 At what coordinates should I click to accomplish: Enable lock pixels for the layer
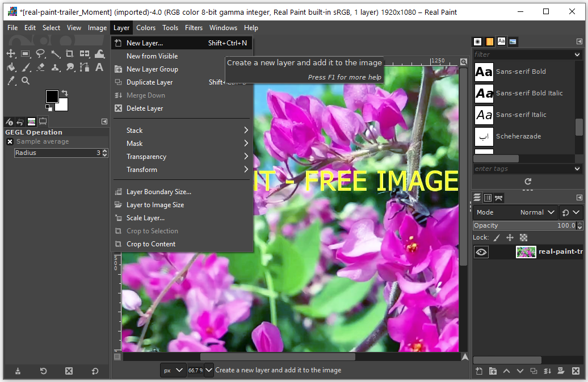pos(497,237)
